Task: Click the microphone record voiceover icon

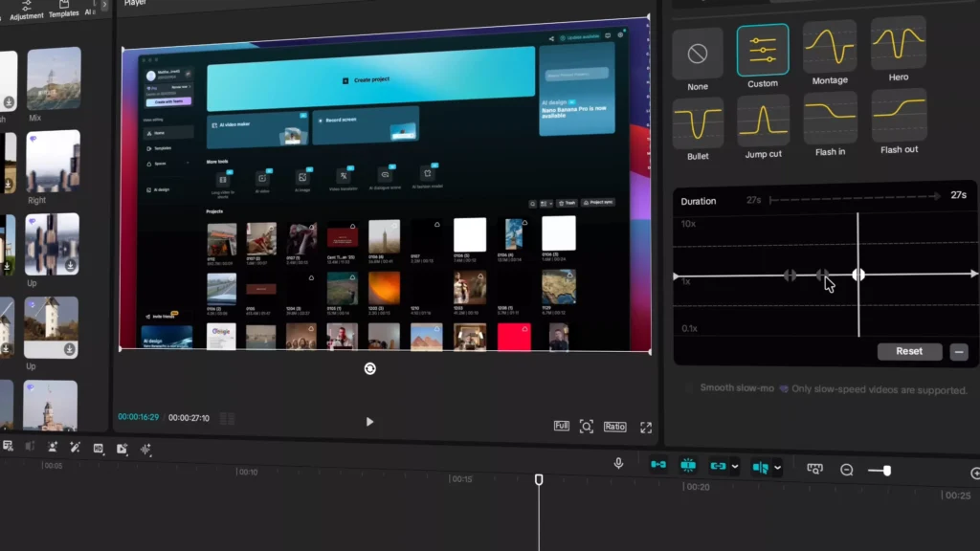Action: [x=618, y=464]
